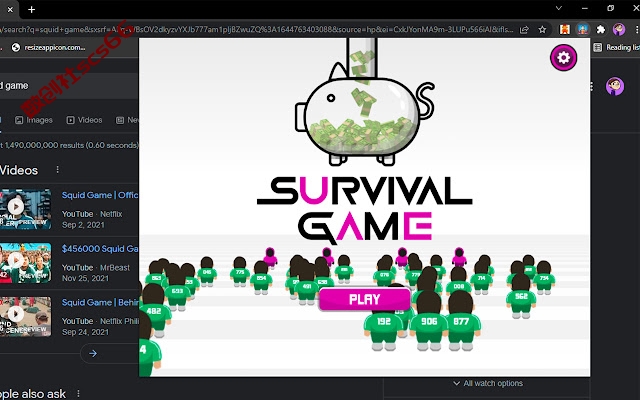Switch to the Videos search tab
The height and width of the screenshot is (400, 640).
84,120
